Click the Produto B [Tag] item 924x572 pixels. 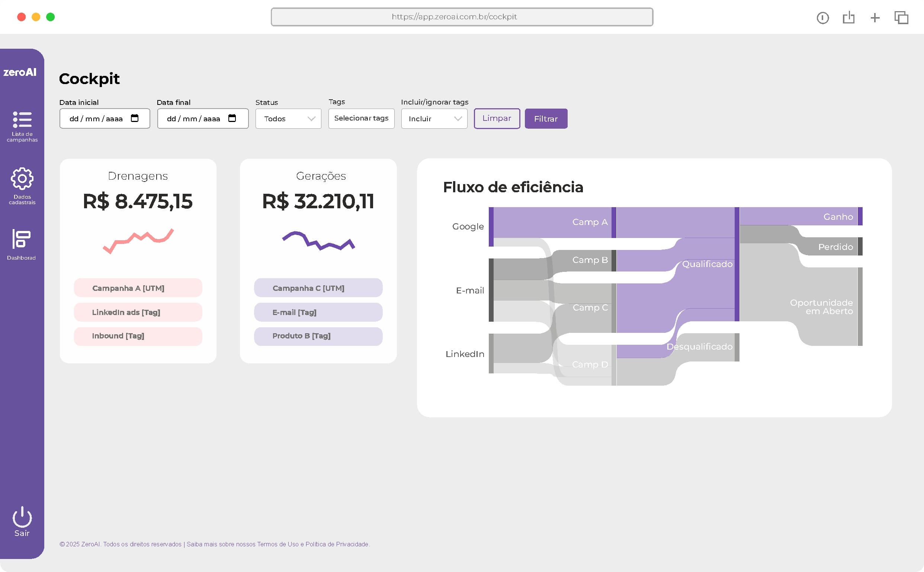(x=318, y=336)
